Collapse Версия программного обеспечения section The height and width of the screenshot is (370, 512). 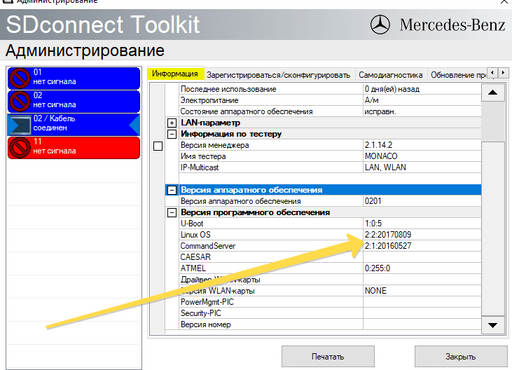pyautogui.click(x=172, y=212)
